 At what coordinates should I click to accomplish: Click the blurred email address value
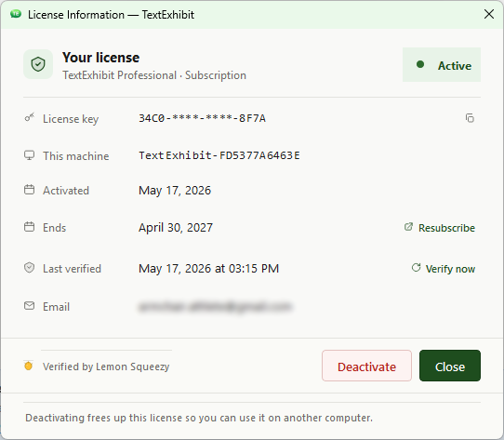(216, 307)
